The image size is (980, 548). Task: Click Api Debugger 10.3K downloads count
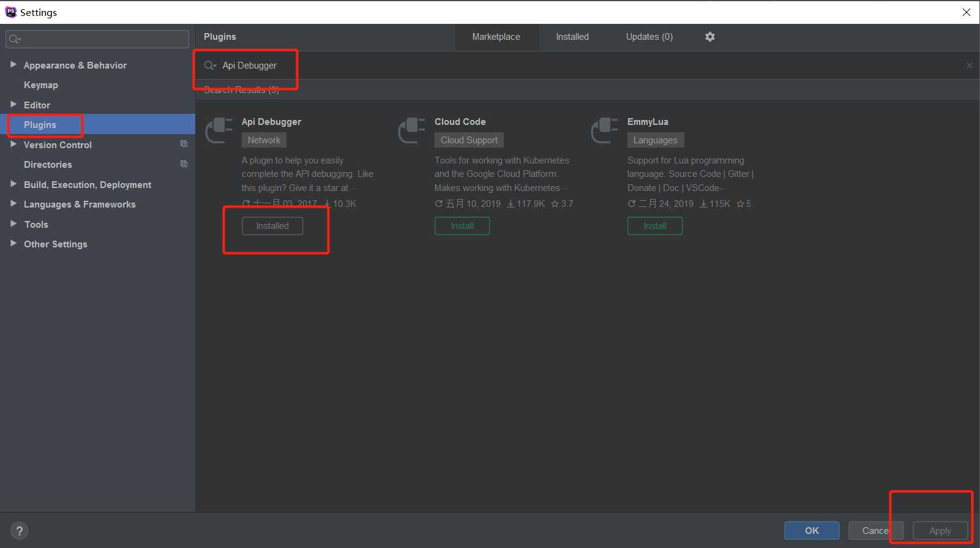(340, 204)
